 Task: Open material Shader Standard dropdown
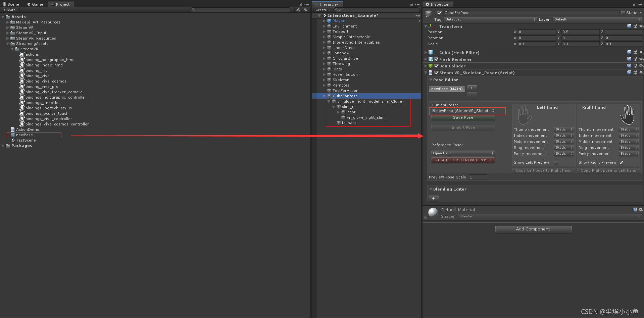click(x=550, y=216)
